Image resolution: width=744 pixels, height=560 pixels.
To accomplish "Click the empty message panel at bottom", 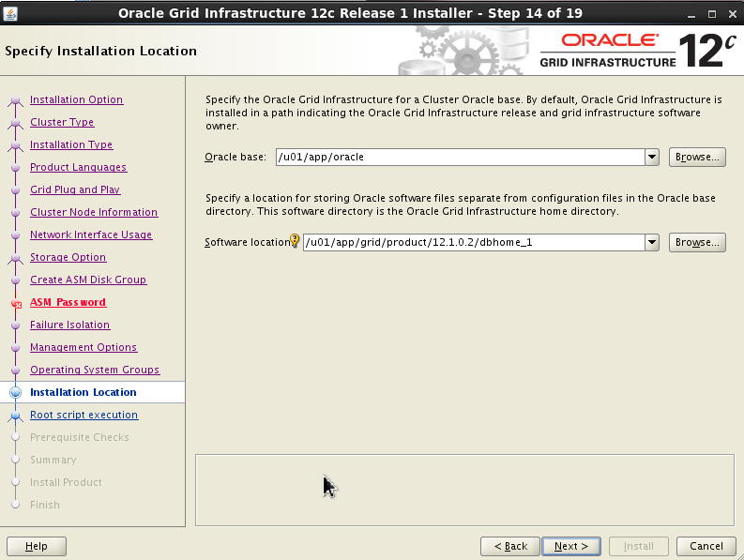I will 464,490.
